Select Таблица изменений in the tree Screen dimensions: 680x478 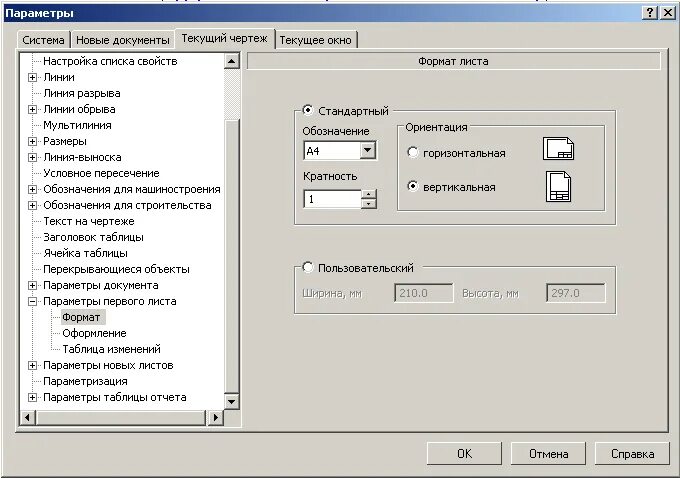pyautogui.click(x=111, y=349)
